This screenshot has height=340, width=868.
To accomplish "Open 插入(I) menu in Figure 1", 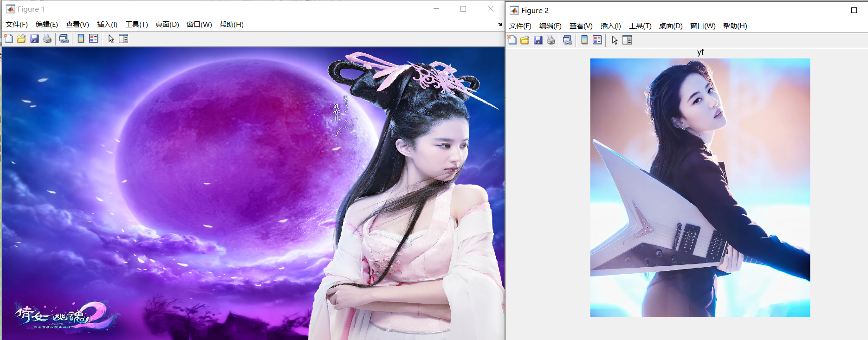I will click(107, 25).
